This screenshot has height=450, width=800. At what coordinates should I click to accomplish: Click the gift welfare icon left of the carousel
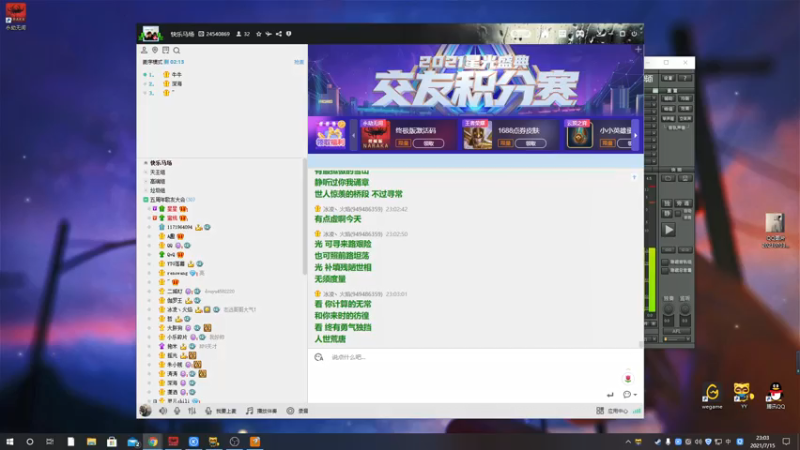point(330,134)
